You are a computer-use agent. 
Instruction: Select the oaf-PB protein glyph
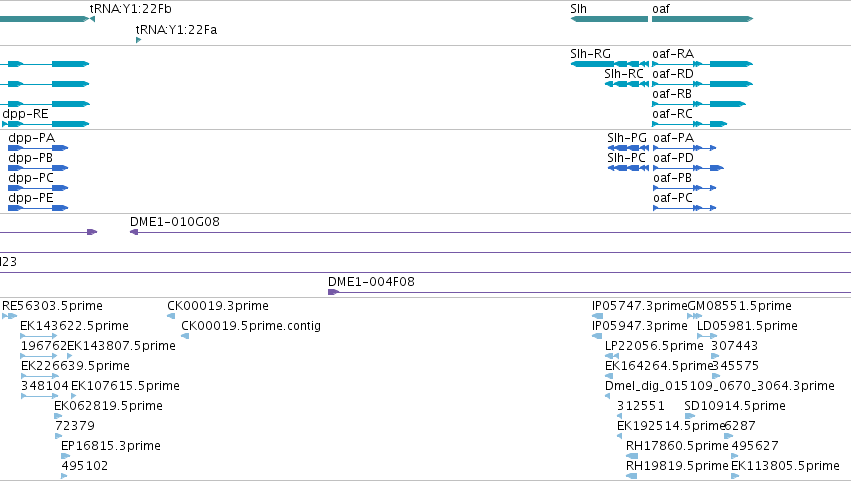point(684,188)
